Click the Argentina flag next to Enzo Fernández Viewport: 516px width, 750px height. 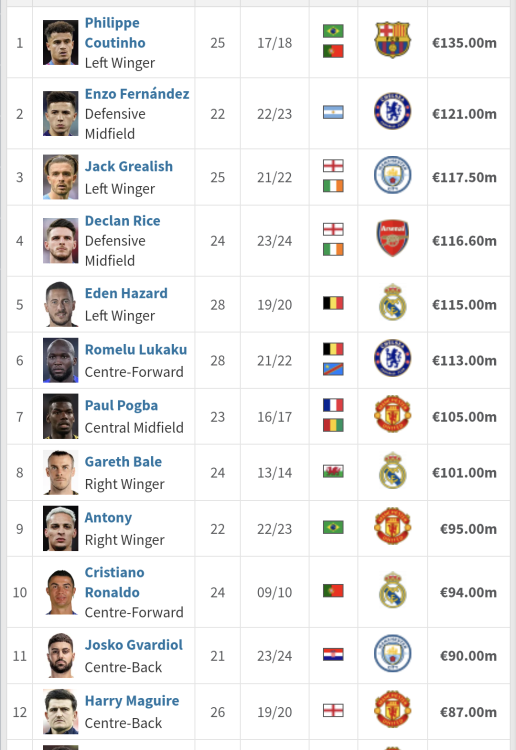point(333,112)
